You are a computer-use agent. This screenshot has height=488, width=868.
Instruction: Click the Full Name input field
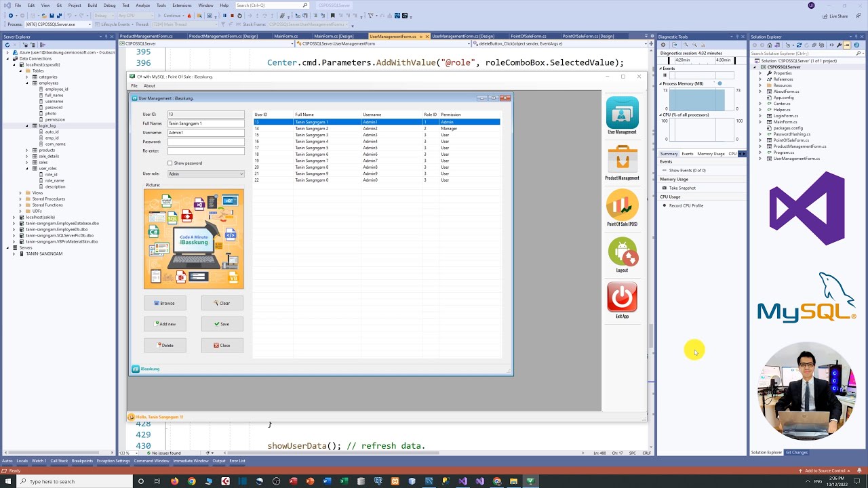pos(206,123)
